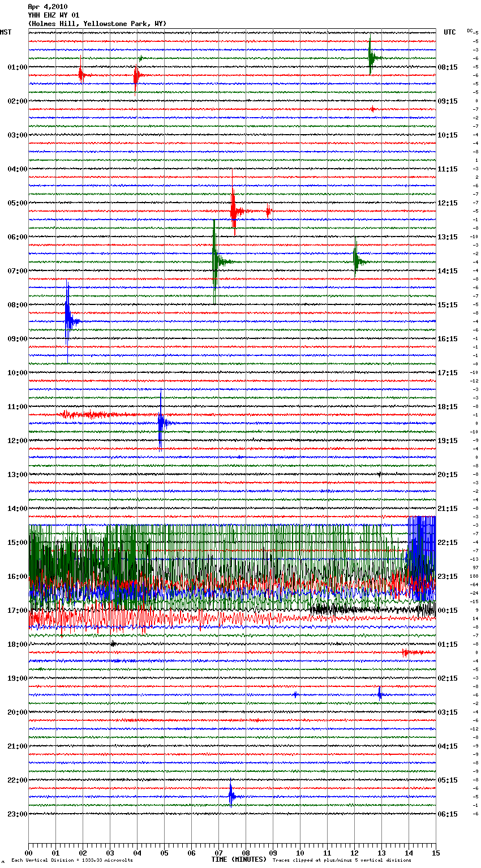
Task: Click the "21:00" MST time label
Action: [18, 746]
